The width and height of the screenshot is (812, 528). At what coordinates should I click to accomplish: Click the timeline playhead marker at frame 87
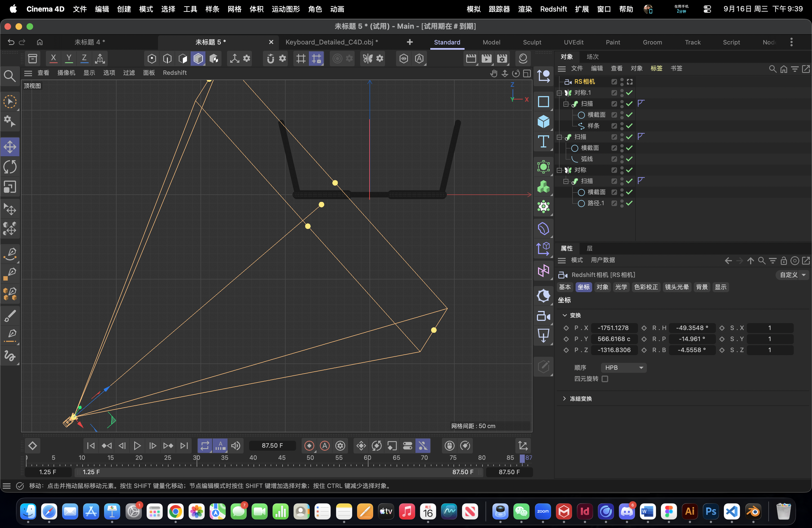point(522,458)
